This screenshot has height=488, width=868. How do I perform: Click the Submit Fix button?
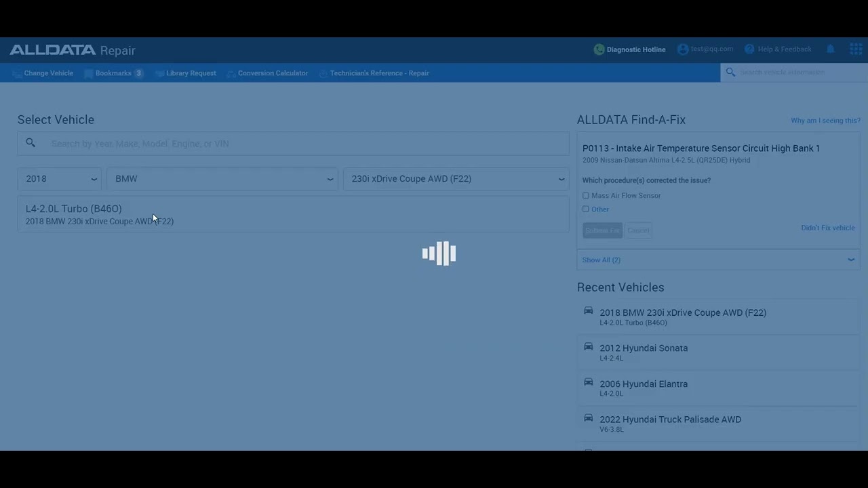coord(602,230)
